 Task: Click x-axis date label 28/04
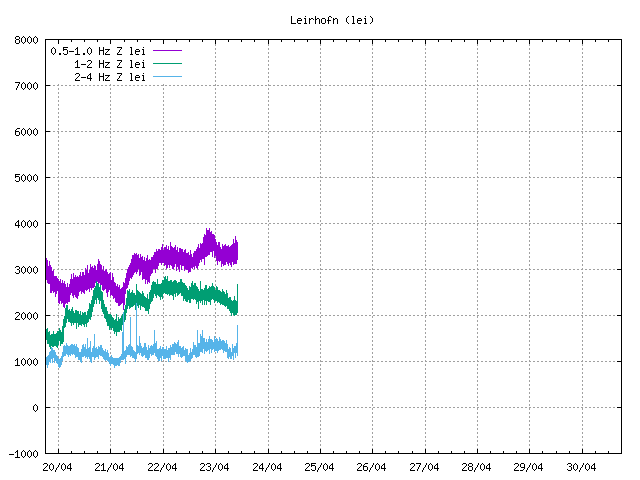click(x=476, y=467)
